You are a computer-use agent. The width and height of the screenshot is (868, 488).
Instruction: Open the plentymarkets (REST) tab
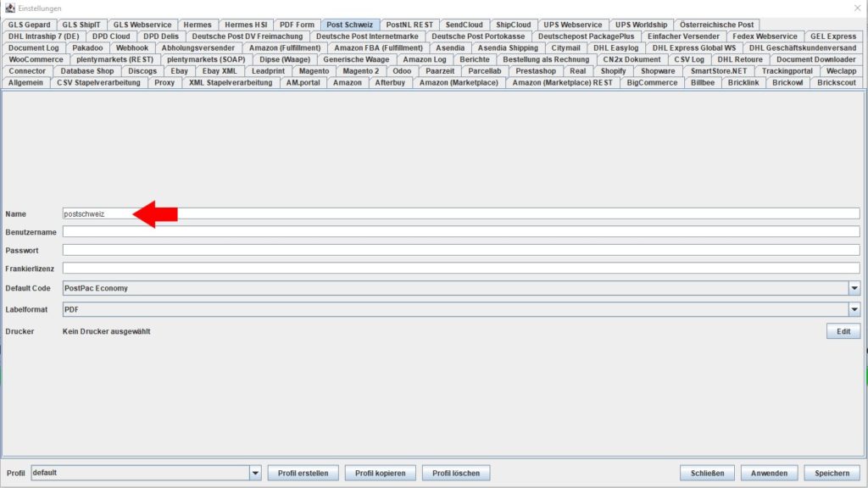pos(115,60)
